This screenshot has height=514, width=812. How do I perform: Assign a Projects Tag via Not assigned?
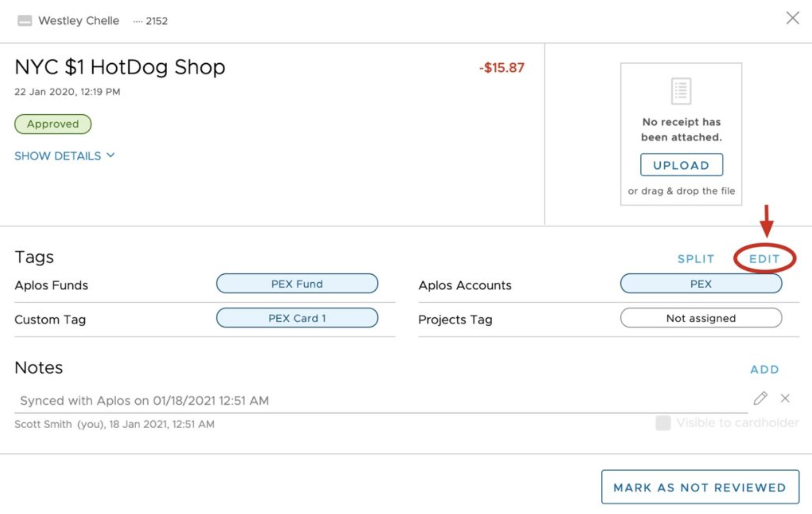pyautogui.click(x=701, y=318)
